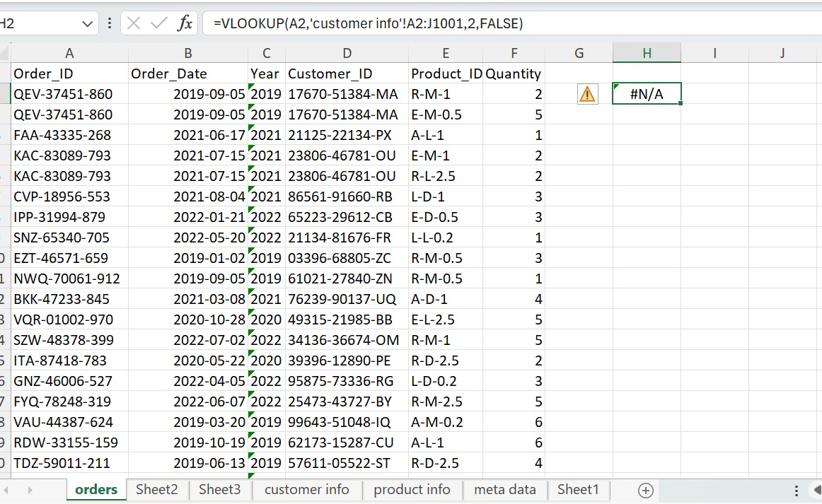Select cell GNZ-46006-527
Screen dimensions: 822x504
[x=69, y=381]
